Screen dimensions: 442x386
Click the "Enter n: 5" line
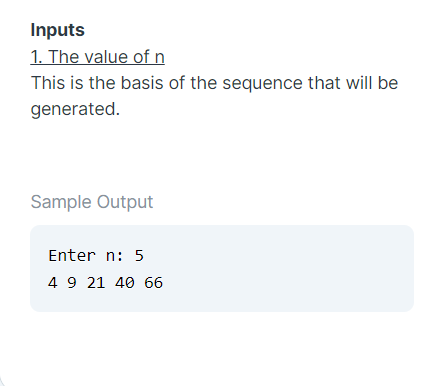pos(96,256)
